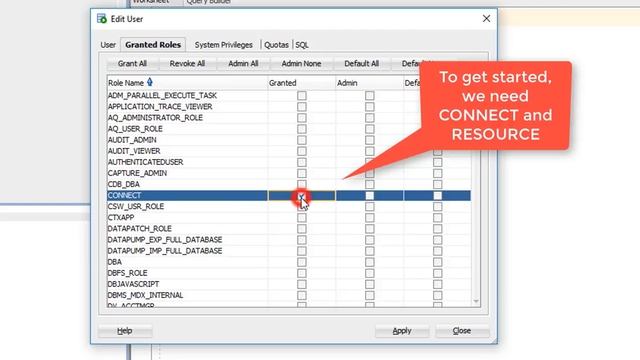Check Granted for DATAPATCH_ROLE
The width and height of the screenshot is (640, 360).
click(302, 229)
